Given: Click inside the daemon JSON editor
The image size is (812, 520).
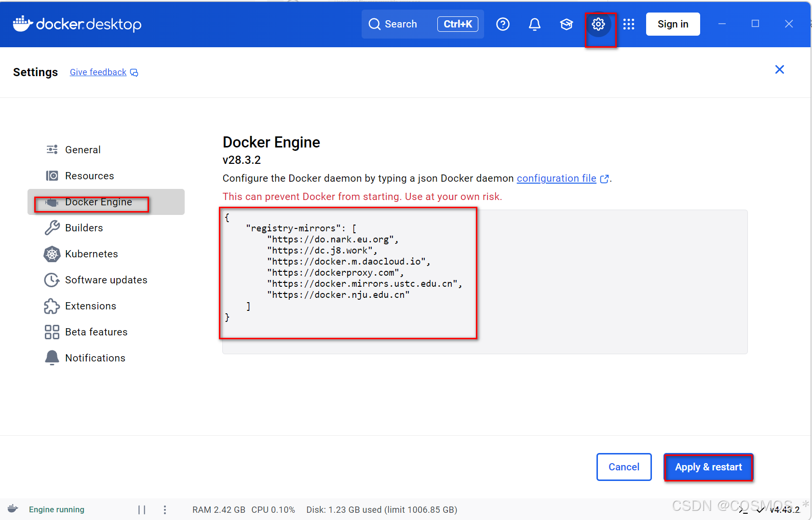Looking at the screenshot, I should tap(579, 280).
